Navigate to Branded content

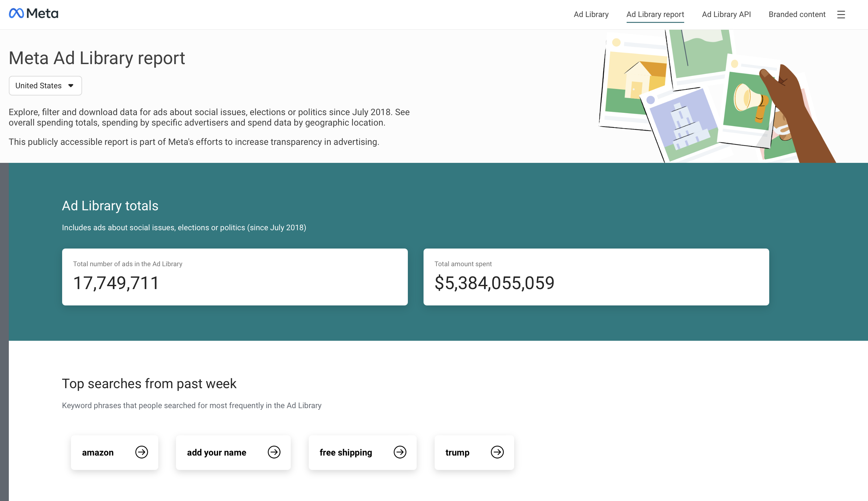click(x=796, y=14)
